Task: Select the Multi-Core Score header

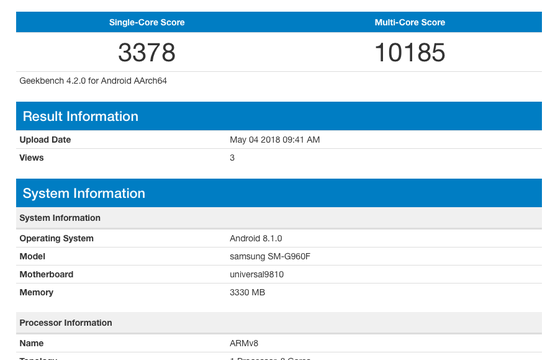Action: (x=410, y=22)
